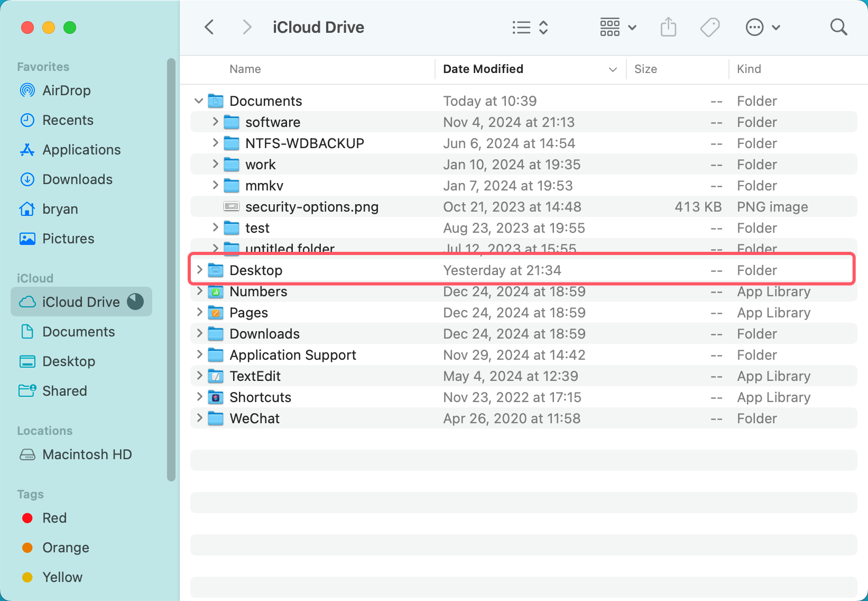This screenshot has width=868, height=601.
Task: Select Pictures in the sidebar
Action: 68,239
